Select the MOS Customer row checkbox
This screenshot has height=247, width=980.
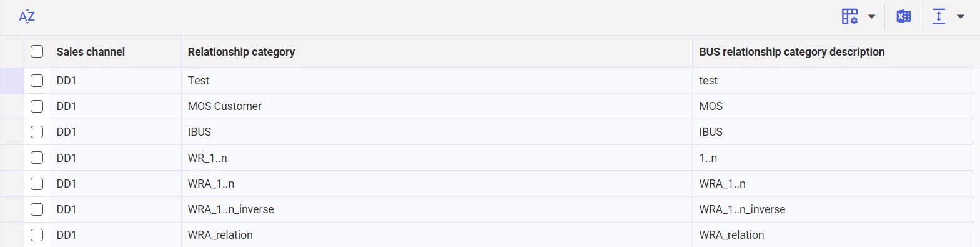[x=37, y=106]
